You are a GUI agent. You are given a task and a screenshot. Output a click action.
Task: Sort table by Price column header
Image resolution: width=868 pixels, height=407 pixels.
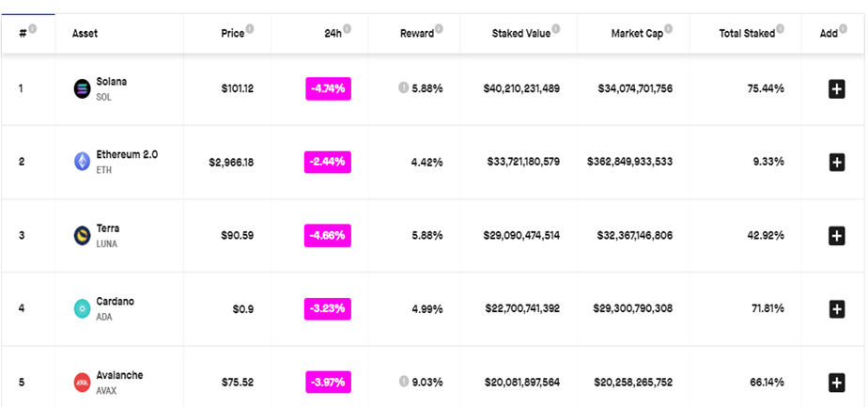(x=232, y=34)
